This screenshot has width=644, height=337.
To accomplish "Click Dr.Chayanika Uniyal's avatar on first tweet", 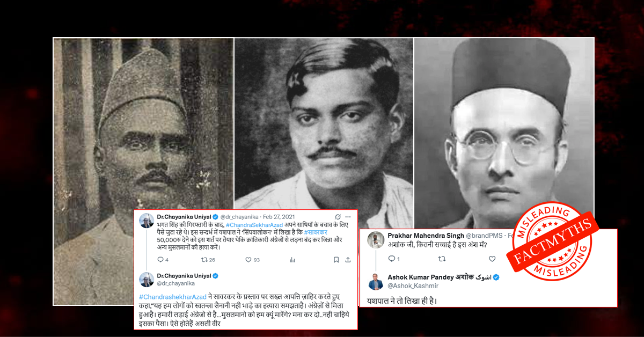I will [x=147, y=220].
